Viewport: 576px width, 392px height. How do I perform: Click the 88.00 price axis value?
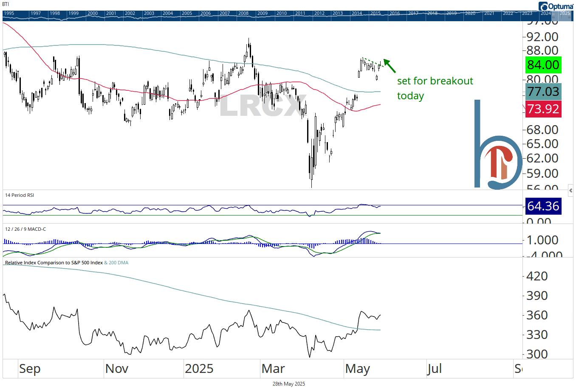click(542, 50)
